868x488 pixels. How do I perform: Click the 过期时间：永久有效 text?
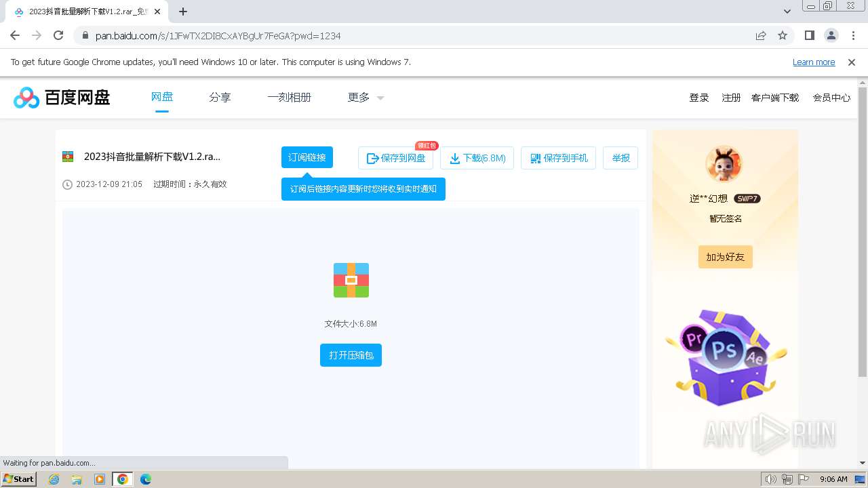pyautogui.click(x=190, y=184)
